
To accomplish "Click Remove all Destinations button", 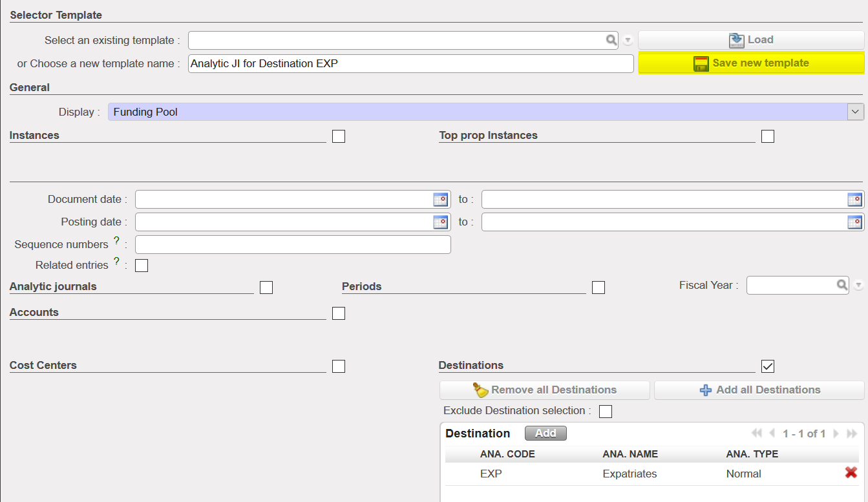I will pos(544,390).
